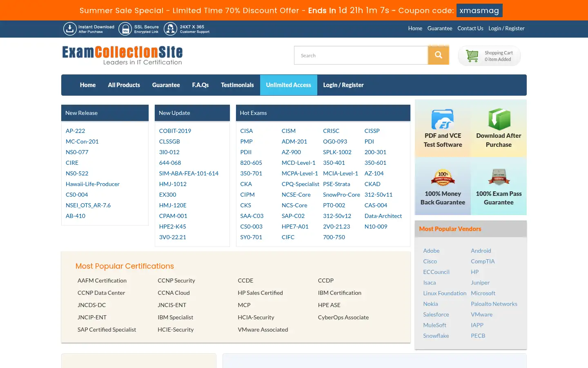Click the PDF and VCE software icon
The width and height of the screenshot is (588, 368).
[443, 119]
